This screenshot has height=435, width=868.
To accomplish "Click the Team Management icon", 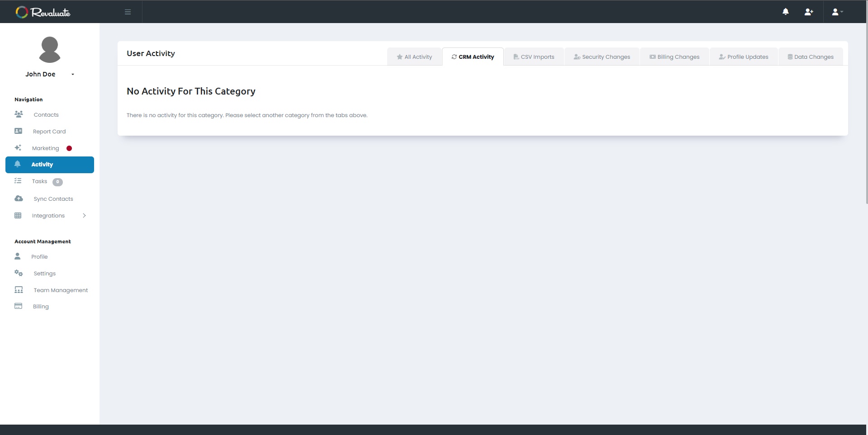I will pyautogui.click(x=19, y=290).
